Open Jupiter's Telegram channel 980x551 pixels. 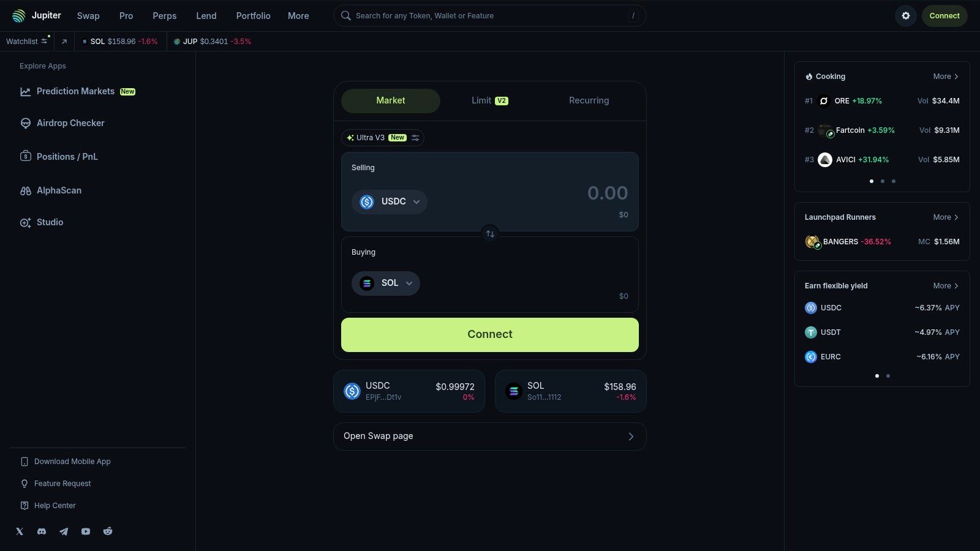click(64, 531)
